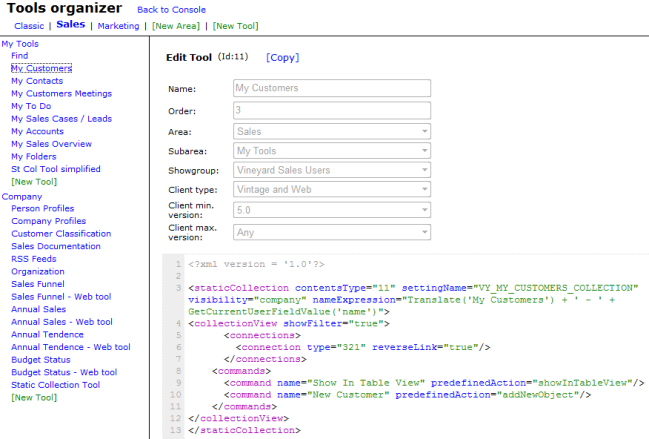Open the Client type dropdown
The image size is (649, 439).
pos(332,190)
